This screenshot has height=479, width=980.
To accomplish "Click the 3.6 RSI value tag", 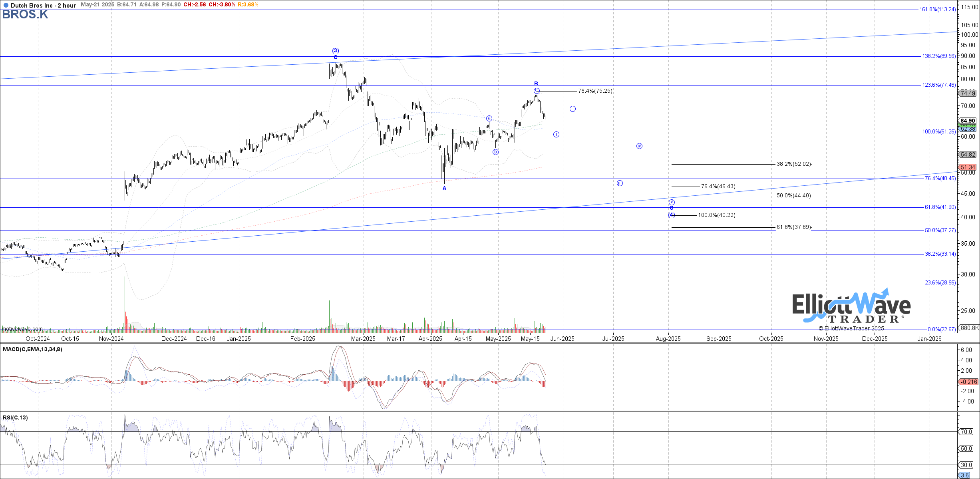I will [x=964, y=475].
